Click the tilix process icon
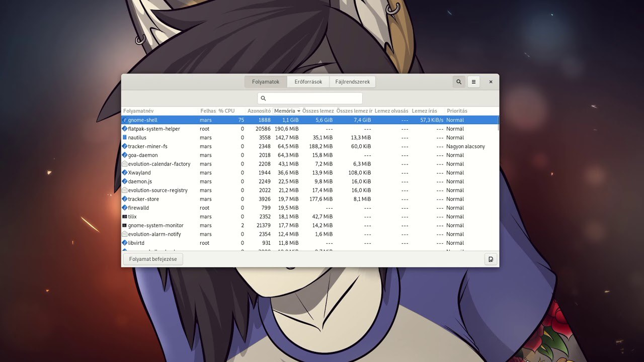The width and height of the screenshot is (644, 362). click(x=125, y=217)
